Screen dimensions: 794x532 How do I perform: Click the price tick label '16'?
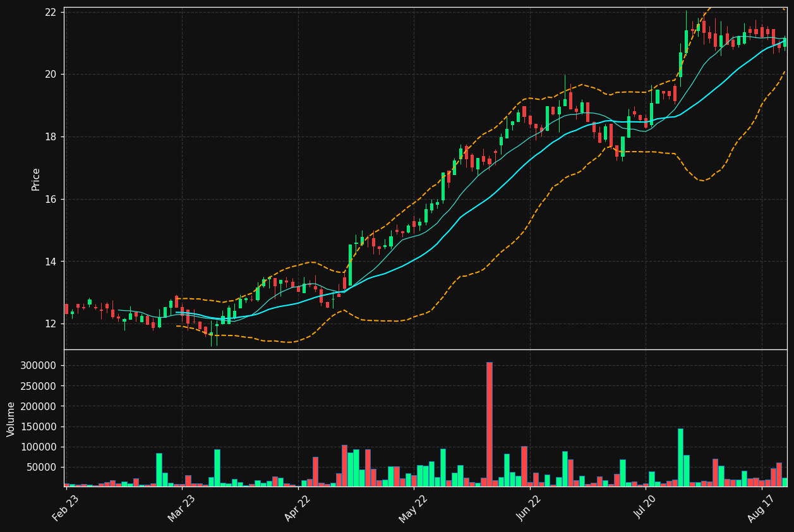(x=51, y=199)
